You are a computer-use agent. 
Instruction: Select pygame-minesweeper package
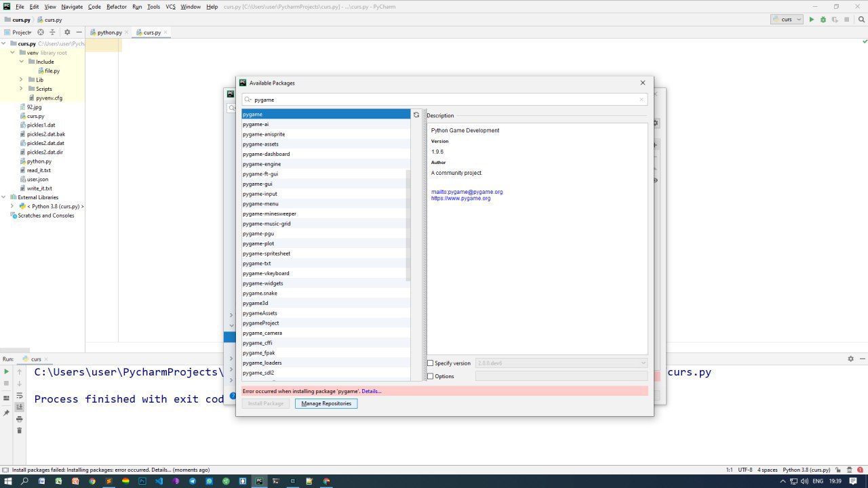[x=326, y=213]
